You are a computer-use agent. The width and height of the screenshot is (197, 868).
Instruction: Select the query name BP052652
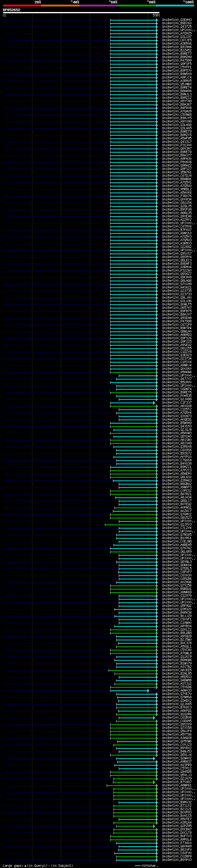(11, 10)
